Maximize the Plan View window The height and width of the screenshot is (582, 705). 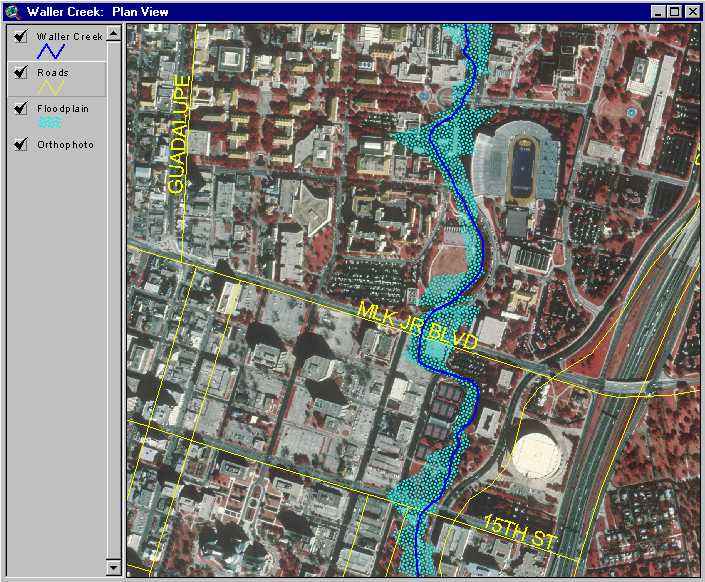point(675,12)
